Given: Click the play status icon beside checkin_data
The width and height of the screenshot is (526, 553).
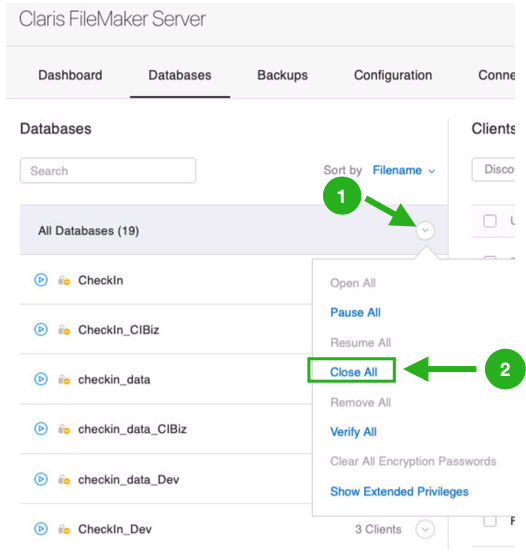Looking at the screenshot, I should (x=41, y=379).
